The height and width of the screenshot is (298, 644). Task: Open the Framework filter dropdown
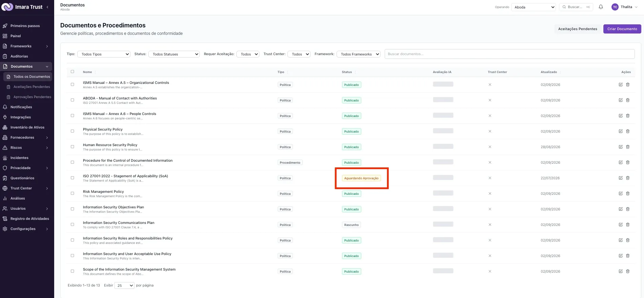pos(359,54)
